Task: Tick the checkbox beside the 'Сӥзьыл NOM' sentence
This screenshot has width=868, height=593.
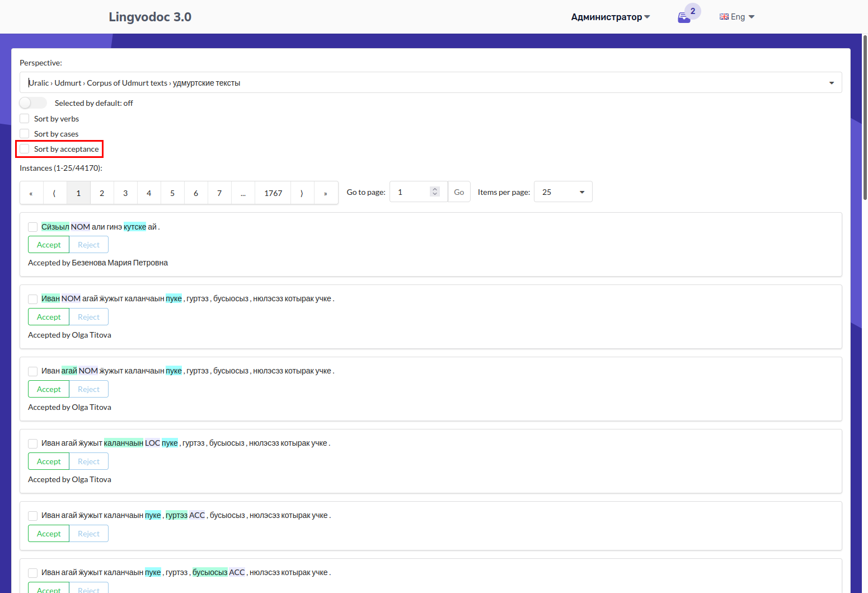Action: 32,227
